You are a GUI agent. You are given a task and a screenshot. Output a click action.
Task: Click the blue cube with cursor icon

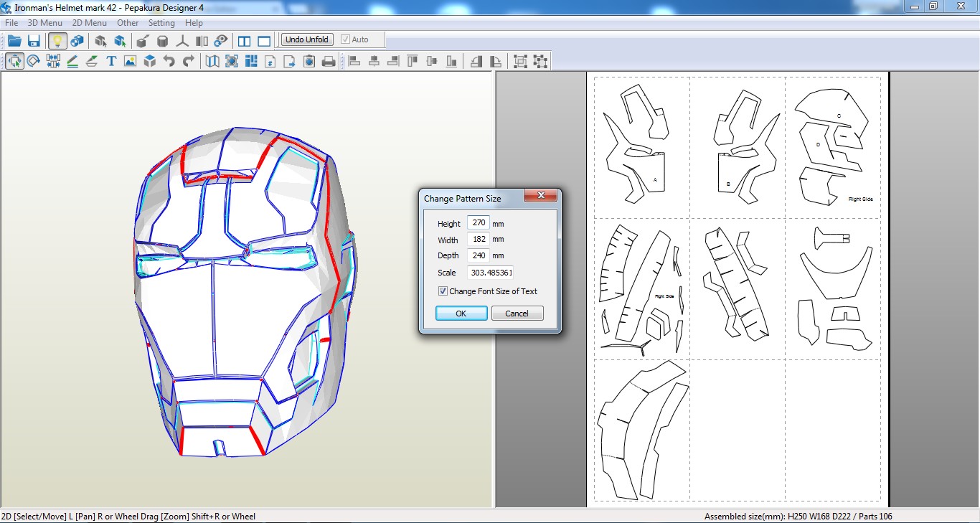tap(120, 40)
